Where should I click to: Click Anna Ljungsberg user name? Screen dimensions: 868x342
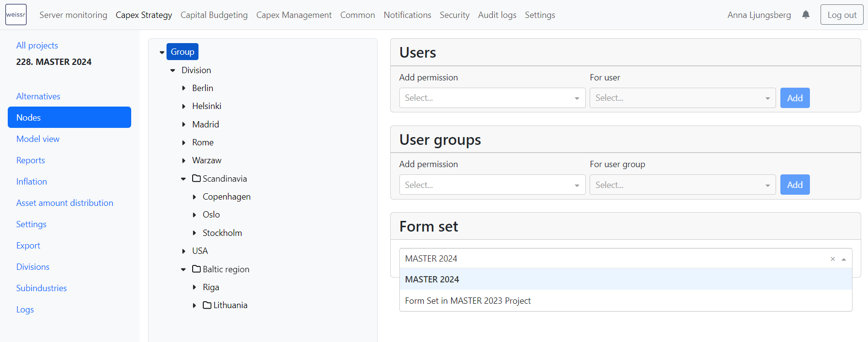pyautogui.click(x=759, y=15)
